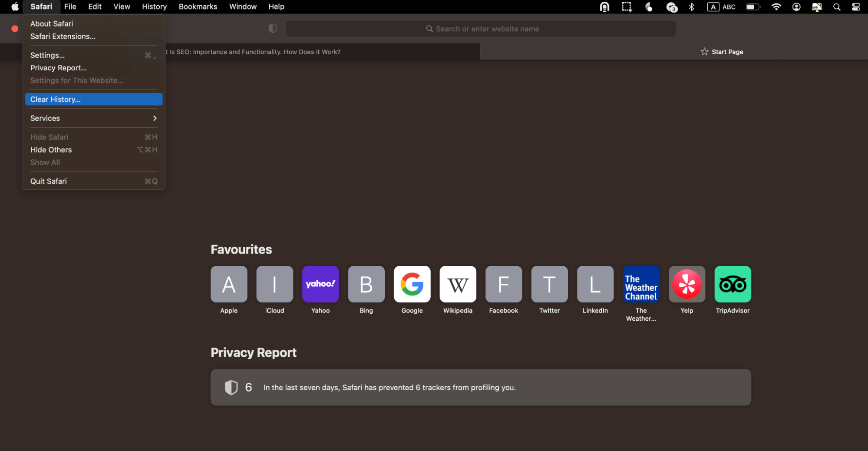Choose Quit Safari
Viewport: 868px width, 451px height.
[94, 181]
